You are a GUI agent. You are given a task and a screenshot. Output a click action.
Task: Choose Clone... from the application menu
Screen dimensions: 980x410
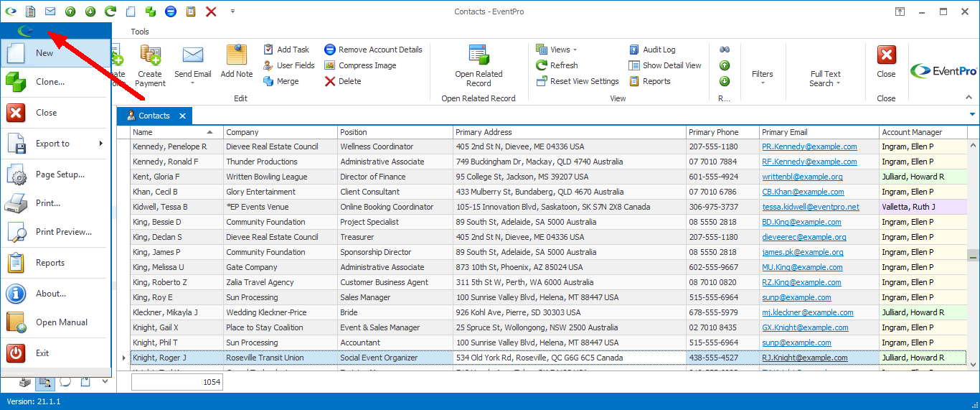(56, 82)
